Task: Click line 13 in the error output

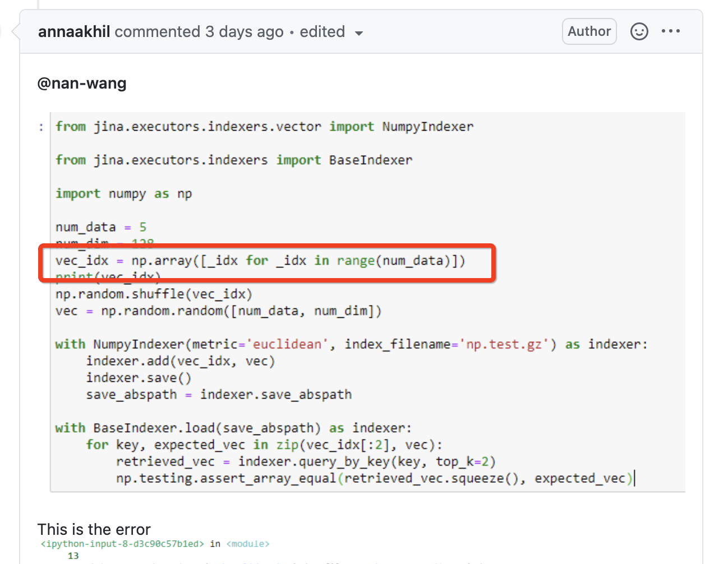Action: click(73, 556)
